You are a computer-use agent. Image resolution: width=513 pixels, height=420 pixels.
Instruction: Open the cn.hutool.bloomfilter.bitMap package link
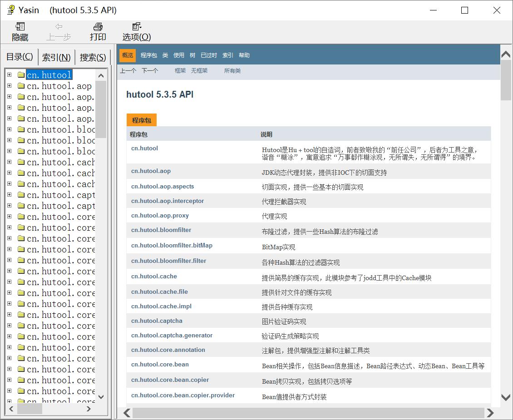tap(172, 245)
